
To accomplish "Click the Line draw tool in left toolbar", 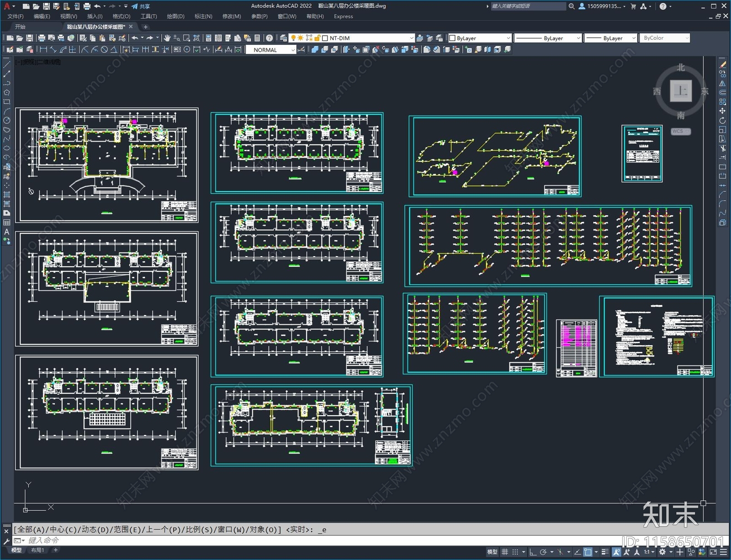I will pos(7,64).
